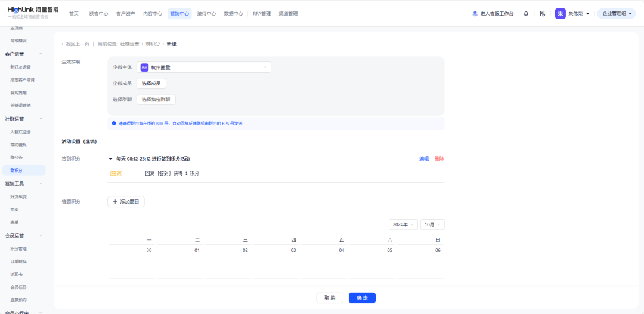Click 进入客服工作台 link
Viewport: 644px width, 314px height.
pos(497,14)
